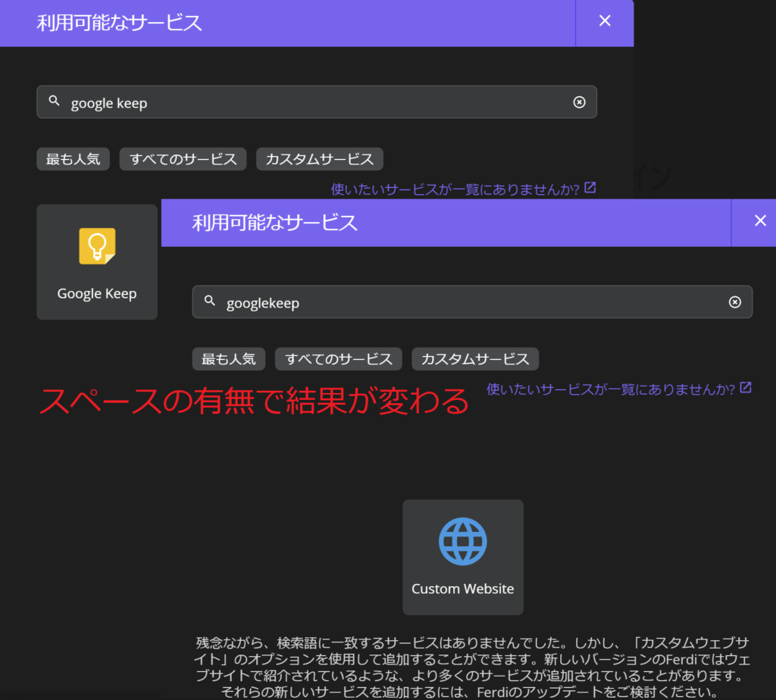Close the upper 利用可能なサービス dialog
Screen dimensions: 776x700
tap(604, 20)
